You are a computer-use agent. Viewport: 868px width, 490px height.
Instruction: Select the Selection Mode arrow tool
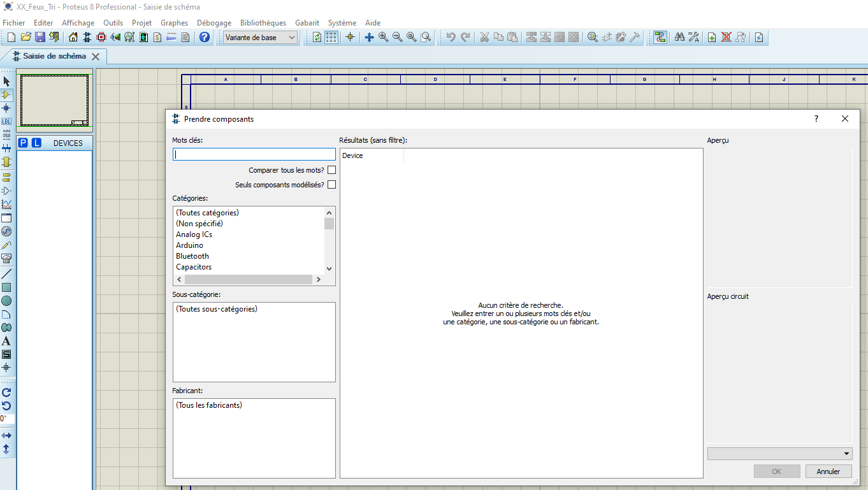coord(6,82)
